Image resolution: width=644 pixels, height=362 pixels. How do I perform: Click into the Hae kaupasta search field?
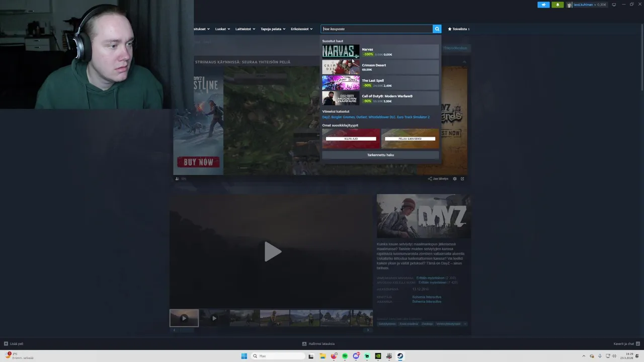377,29
